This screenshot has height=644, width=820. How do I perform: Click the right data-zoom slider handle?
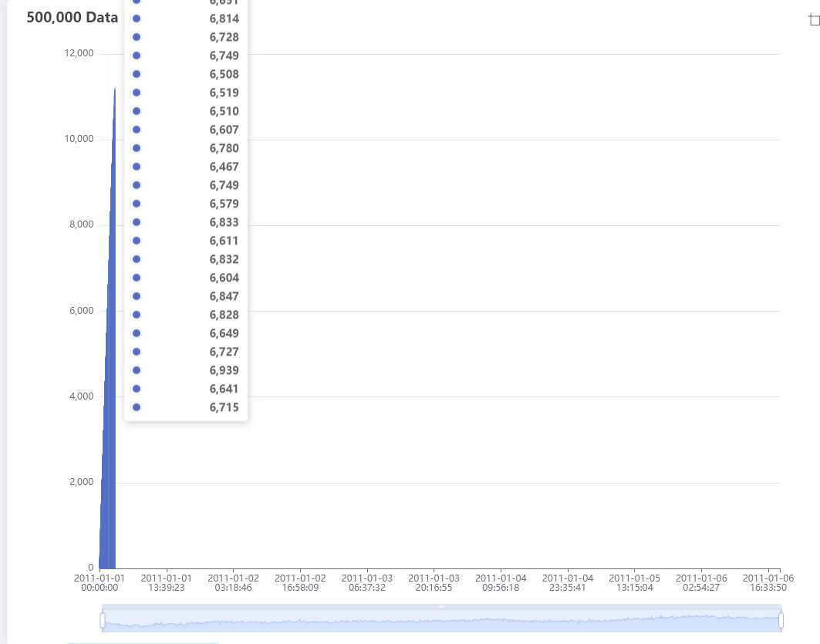(x=782, y=619)
